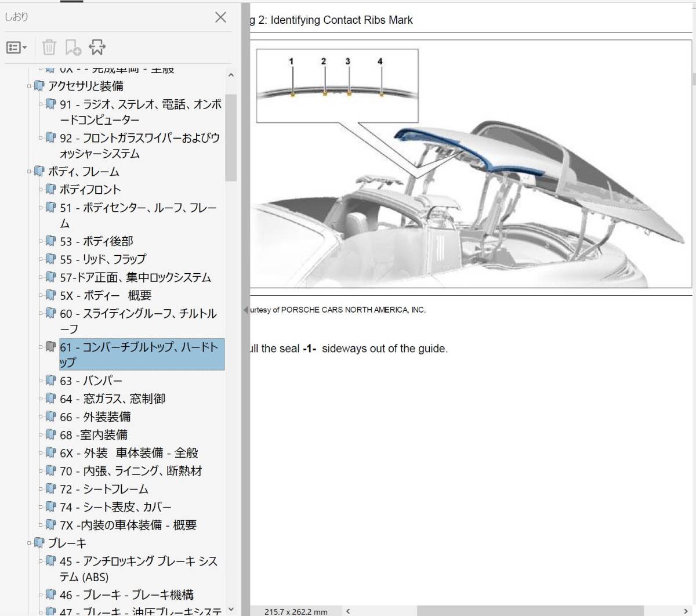The width and height of the screenshot is (696, 616).
Task: Open 6X - 外装 車体装備 bookmark
Action: tap(129, 453)
